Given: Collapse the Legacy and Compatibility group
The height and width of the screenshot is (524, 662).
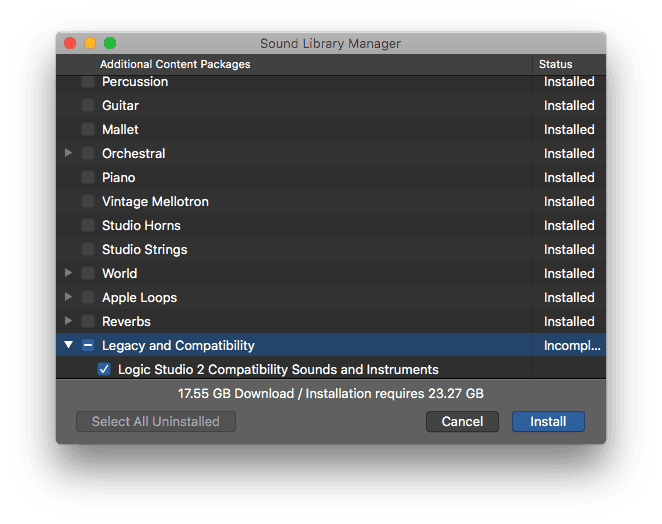Looking at the screenshot, I should 68,345.
